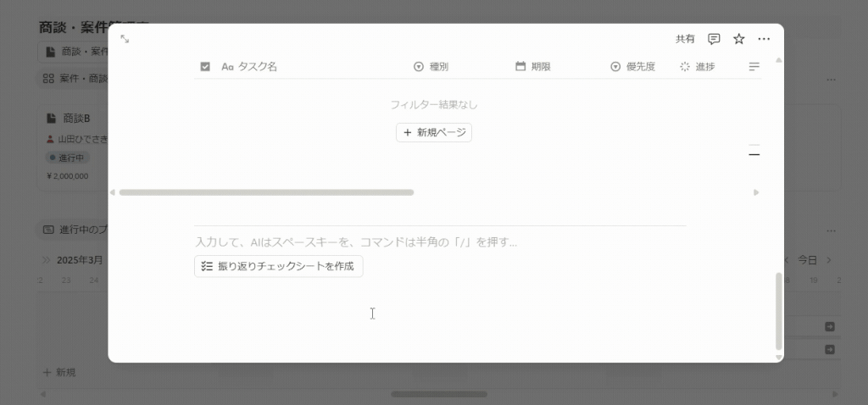Click ¥2,000,000 amount on 商談B card
The width and height of the screenshot is (868, 405).
(x=68, y=176)
